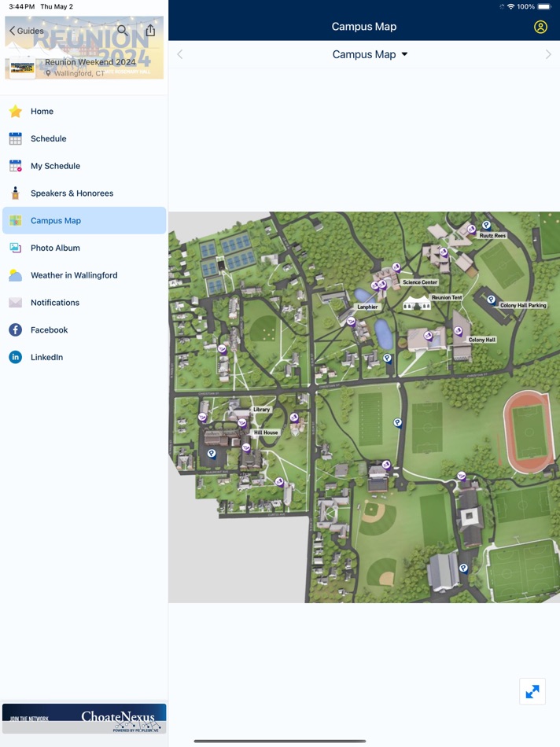
Task: Tap the Reunion Weekend 2024 thumbnail
Action: pos(22,68)
